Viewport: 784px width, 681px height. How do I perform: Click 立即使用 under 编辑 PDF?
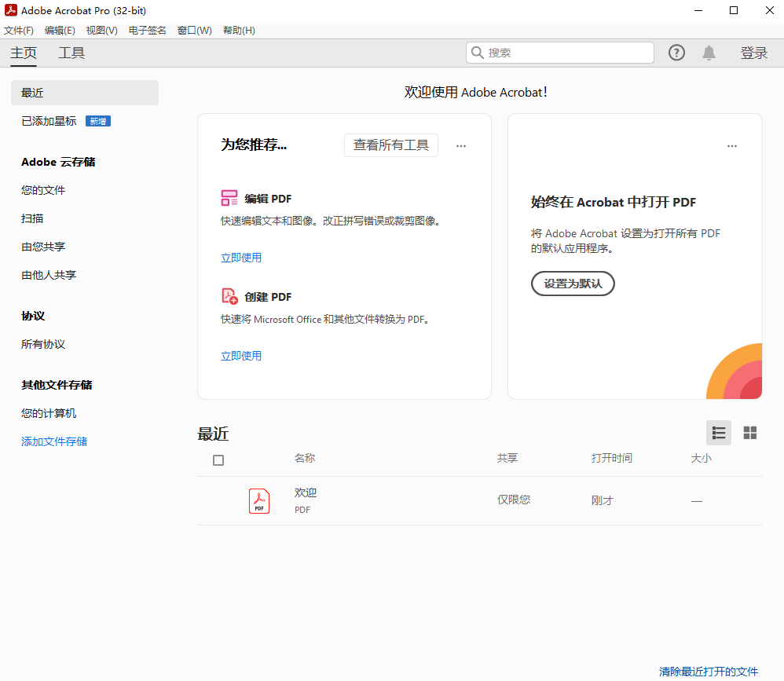tap(241, 257)
